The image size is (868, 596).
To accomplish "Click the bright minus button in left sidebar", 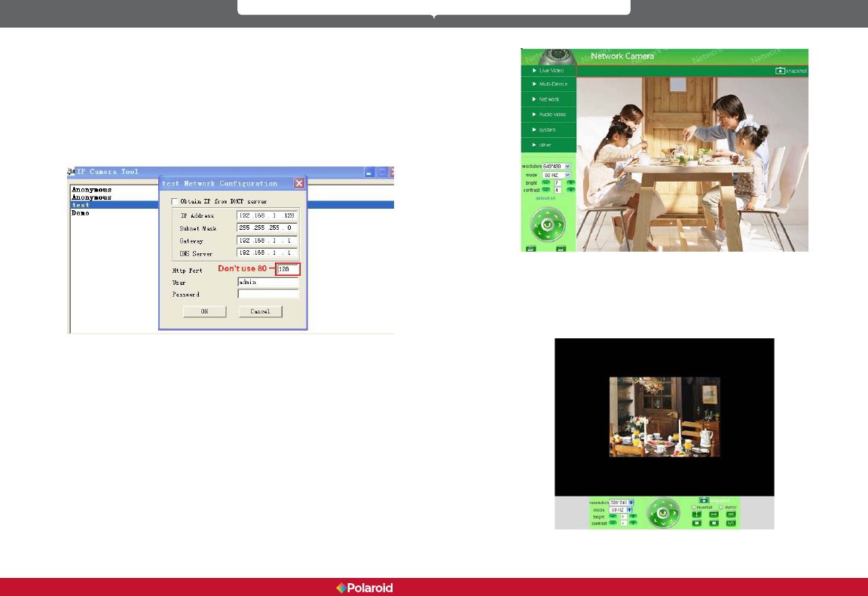I will [x=546, y=182].
